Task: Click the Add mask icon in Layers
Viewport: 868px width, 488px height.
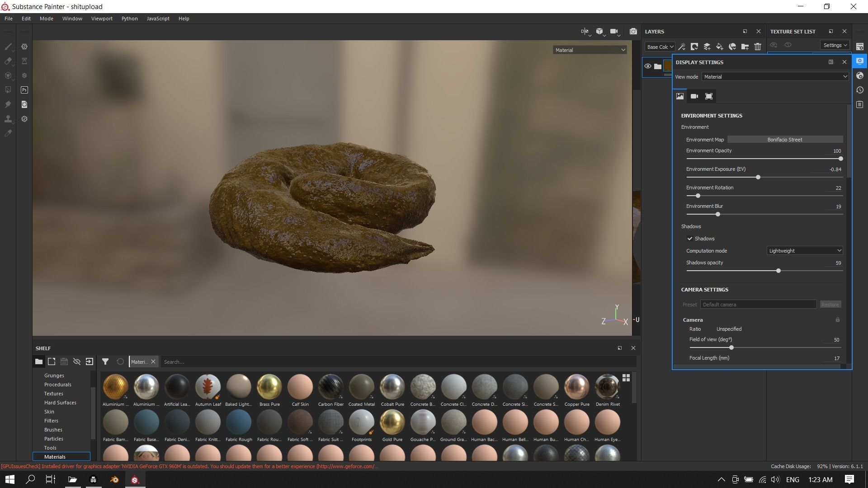Action: 694,47
